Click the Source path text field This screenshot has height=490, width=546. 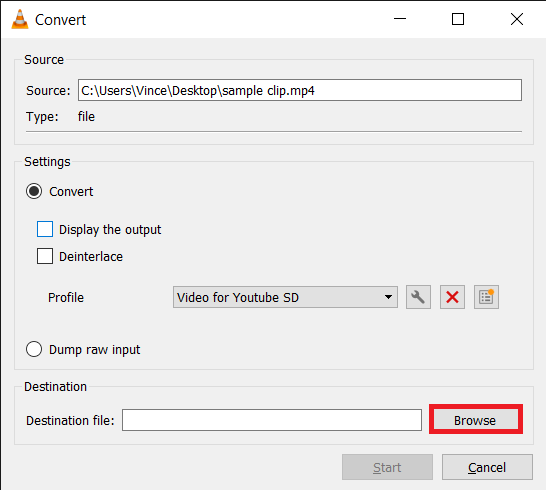pos(300,90)
